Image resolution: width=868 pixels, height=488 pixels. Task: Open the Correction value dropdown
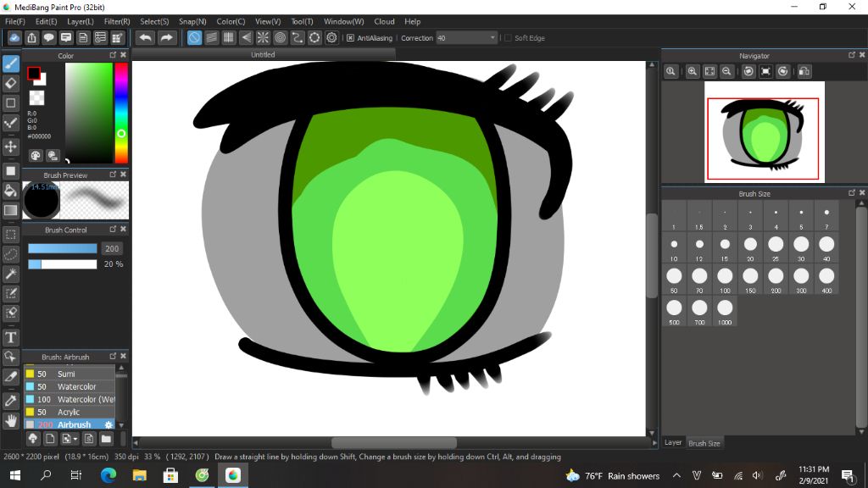coord(492,38)
